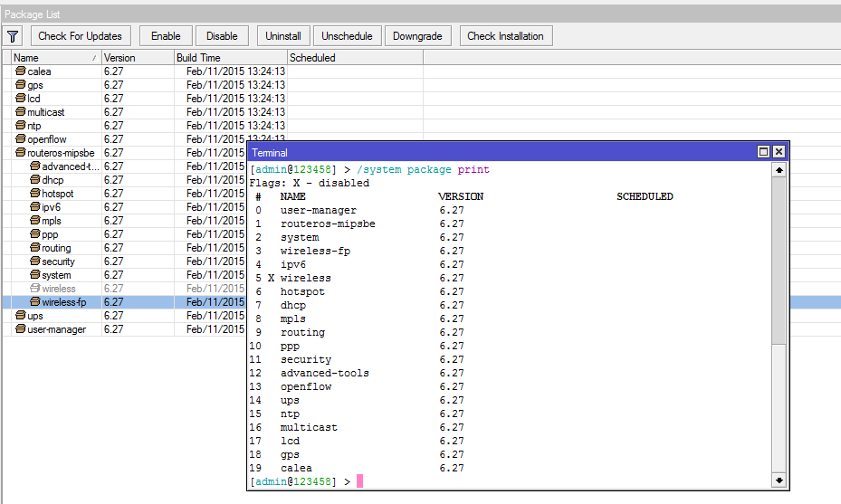Viewport: 841px width, 504px height.
Task: Click the user-manager package icon
Action: [21, 328]
